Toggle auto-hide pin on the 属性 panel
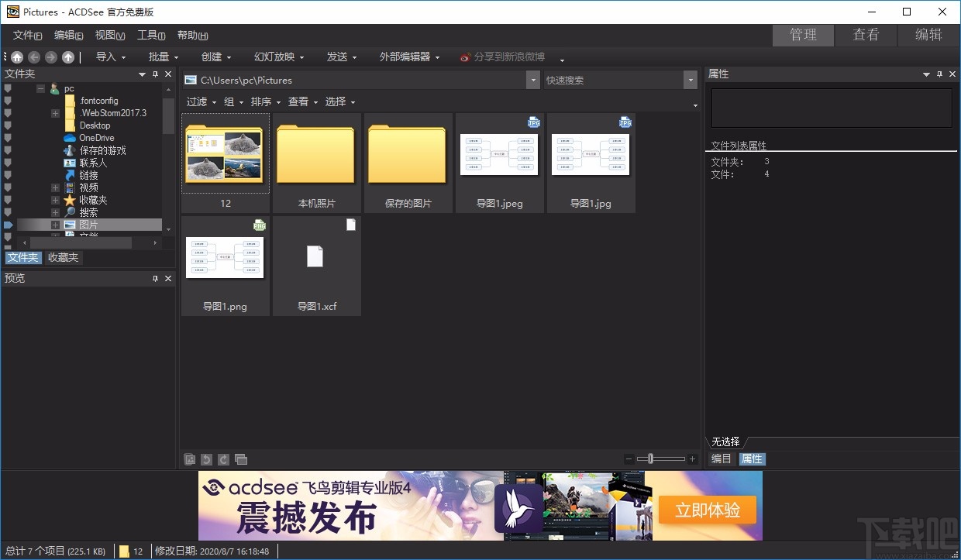Image resolution: width=961 pixels, height=560 pixels. pos(939,74)
